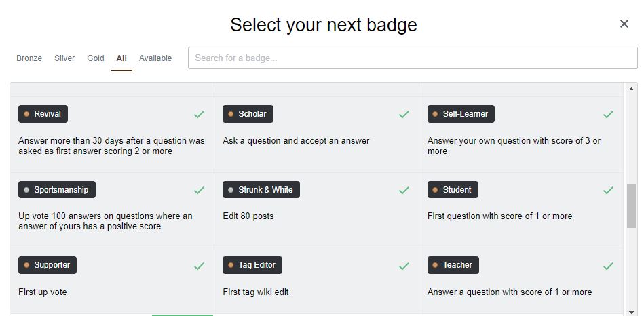Screen dimensions: 644x316
Task: Choose the Strunk & White badge tag
Action: pyautogui.click(x=261, y=190)
